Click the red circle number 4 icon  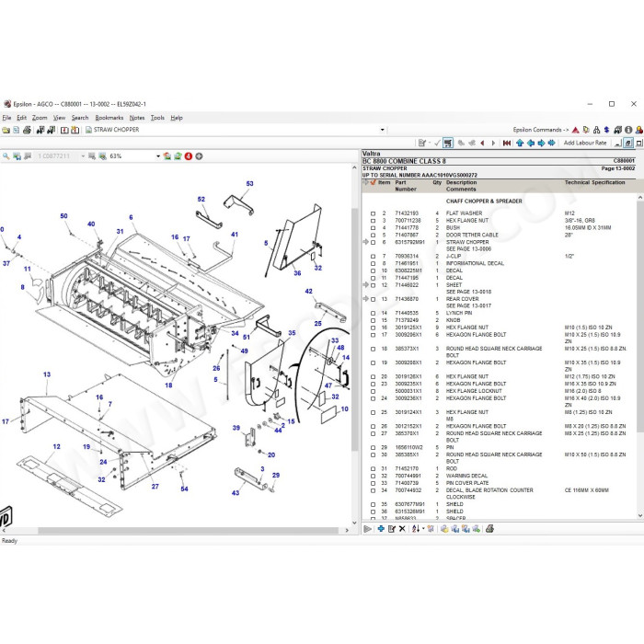click(x=189, y=156)
